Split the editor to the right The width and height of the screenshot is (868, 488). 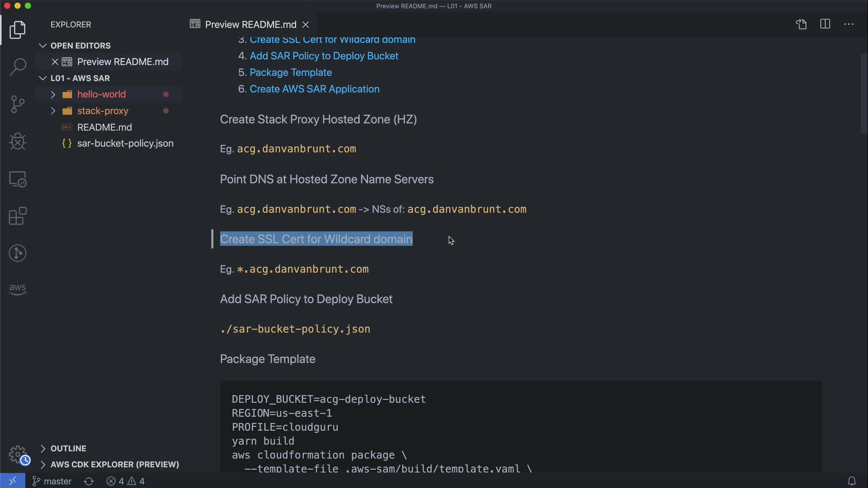click(x=825, y=24)
